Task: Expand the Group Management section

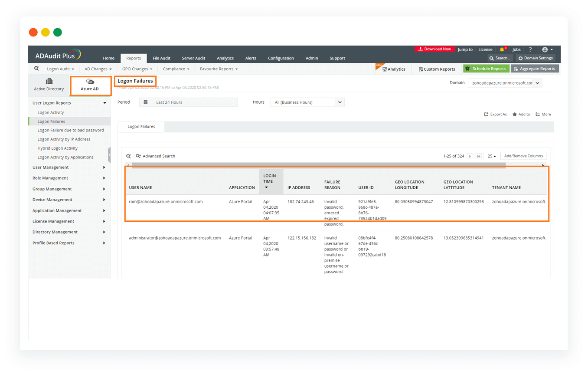Action: pyautogui.click(x=69, y=189)
